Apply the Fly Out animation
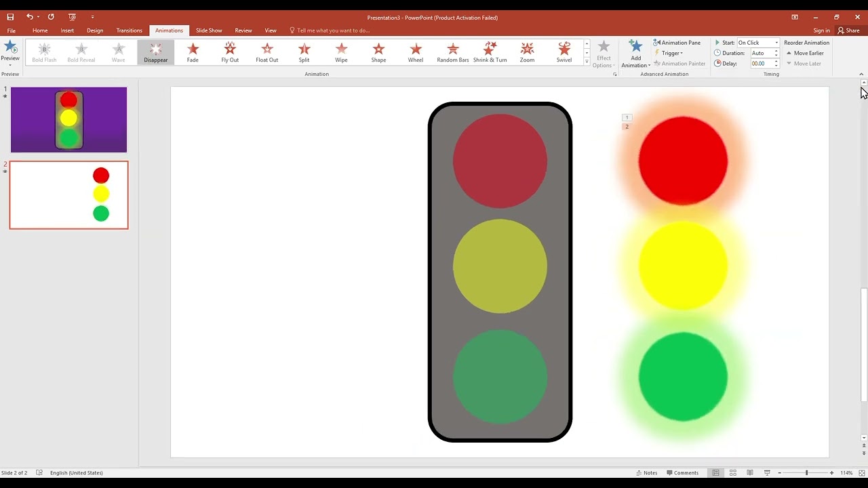 230,52
